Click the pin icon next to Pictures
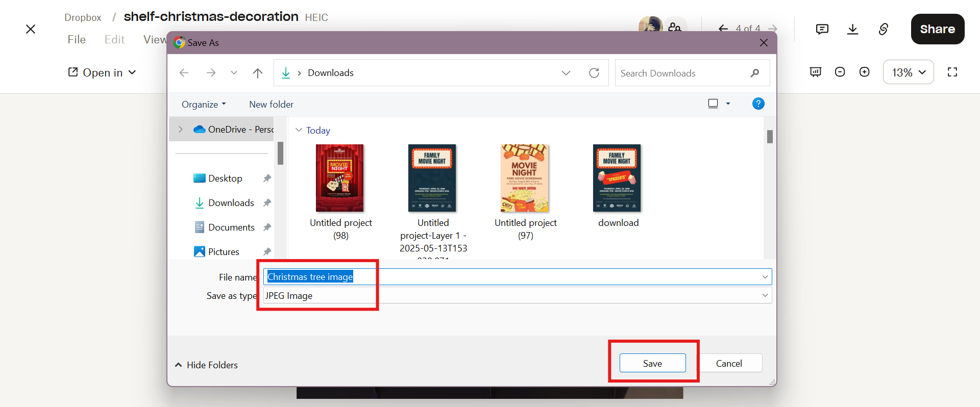Image resolution: width=980 pixels, height=407 pixels. (267, 252)
